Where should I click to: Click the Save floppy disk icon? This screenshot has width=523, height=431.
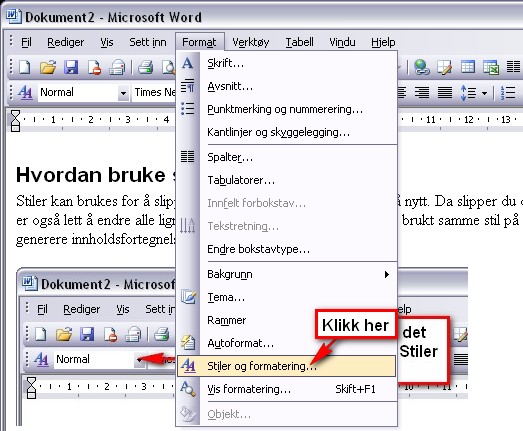71,67
